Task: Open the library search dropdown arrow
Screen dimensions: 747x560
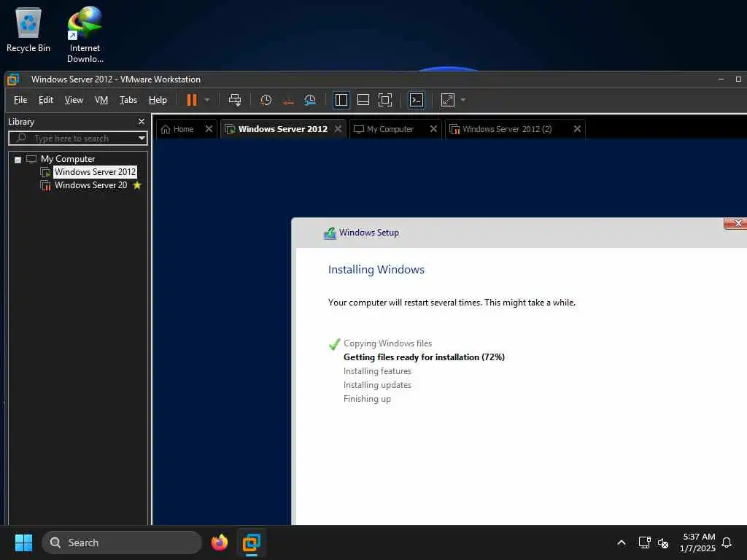Action: coord(142,138)
